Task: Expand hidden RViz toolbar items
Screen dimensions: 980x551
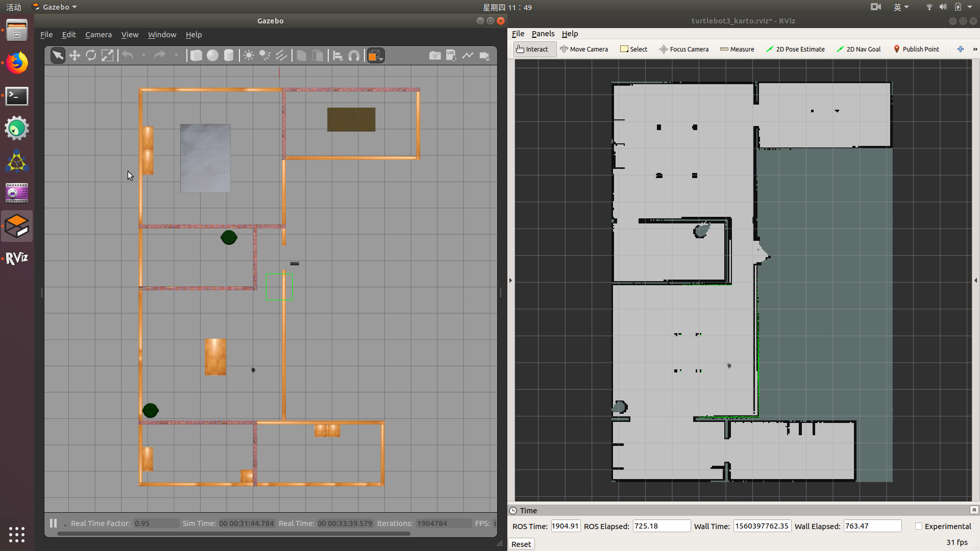Action: click(x=975, y=49)
